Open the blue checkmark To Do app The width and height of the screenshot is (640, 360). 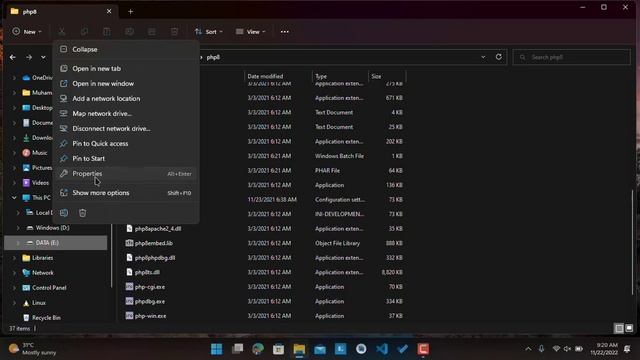(x=402, y=349)
